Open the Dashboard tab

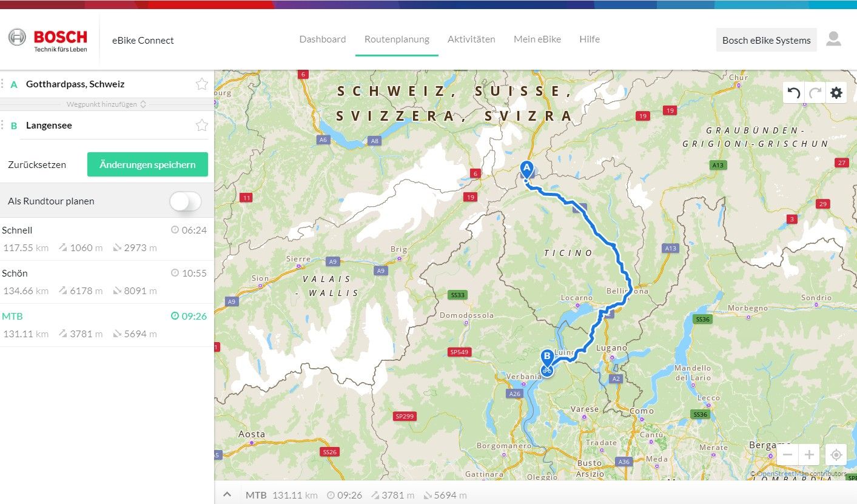[323, 39]
